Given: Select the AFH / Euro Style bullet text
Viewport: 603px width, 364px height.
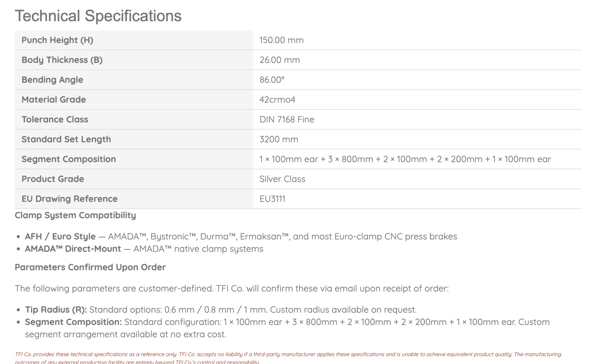Looking at the screenshot, I should tap(60, 236).
